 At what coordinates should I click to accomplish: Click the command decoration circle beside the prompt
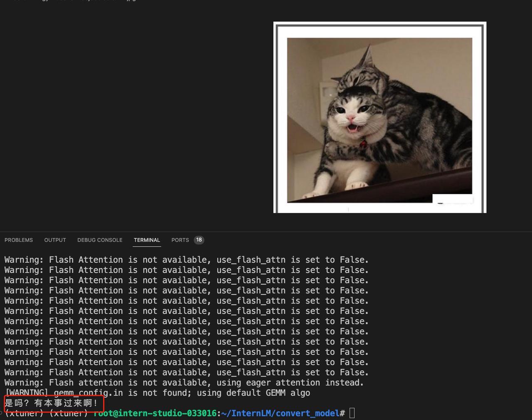click(1, 413)
